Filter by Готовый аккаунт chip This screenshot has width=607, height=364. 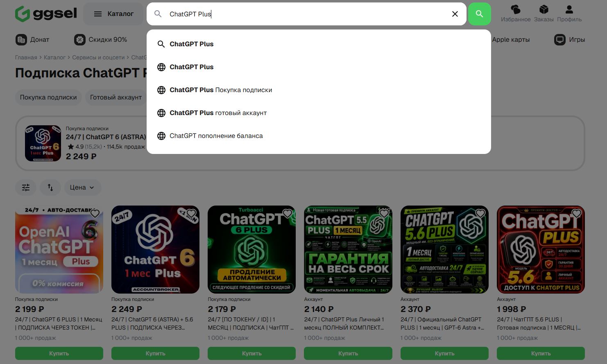pos(116,97)
